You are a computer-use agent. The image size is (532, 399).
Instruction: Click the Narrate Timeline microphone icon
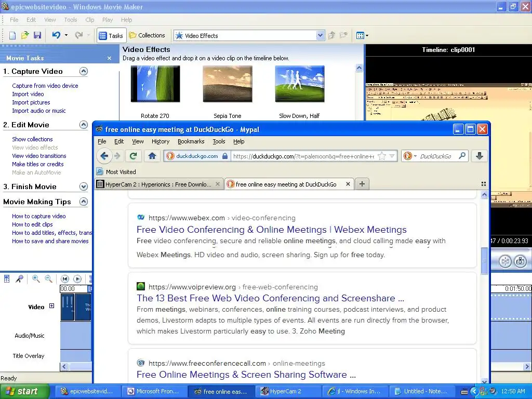tap(20, 279)
